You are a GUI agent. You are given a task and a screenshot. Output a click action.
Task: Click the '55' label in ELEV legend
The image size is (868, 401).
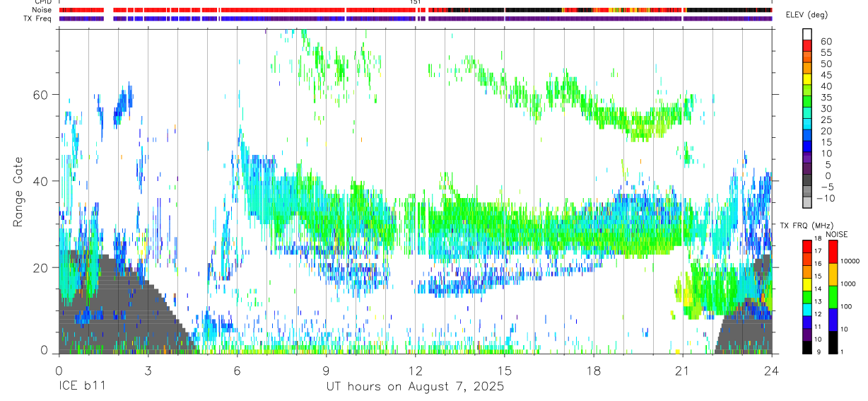[826, 53]
